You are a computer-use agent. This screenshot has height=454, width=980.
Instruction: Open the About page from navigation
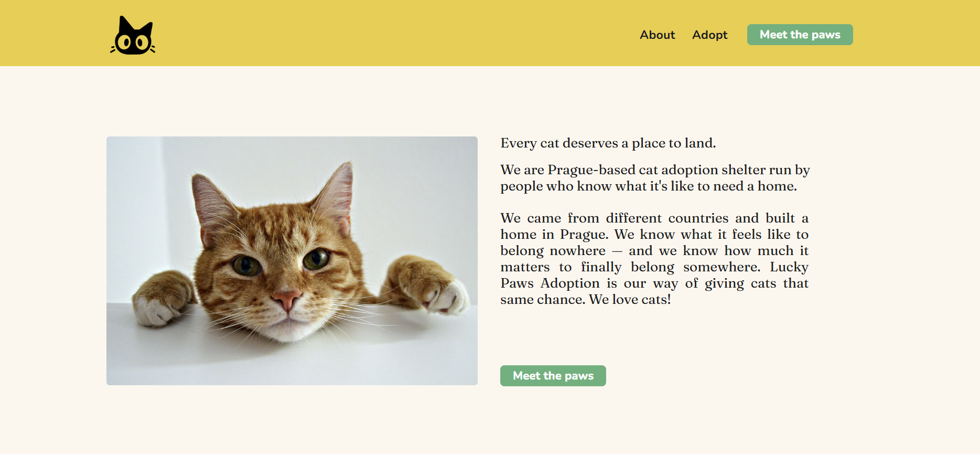pos(657,35)
